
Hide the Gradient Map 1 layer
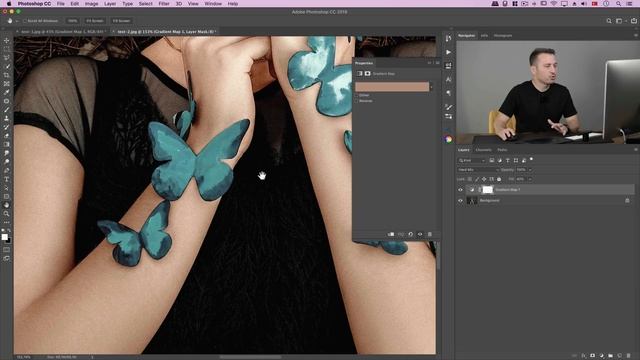(x=460, y=190)
